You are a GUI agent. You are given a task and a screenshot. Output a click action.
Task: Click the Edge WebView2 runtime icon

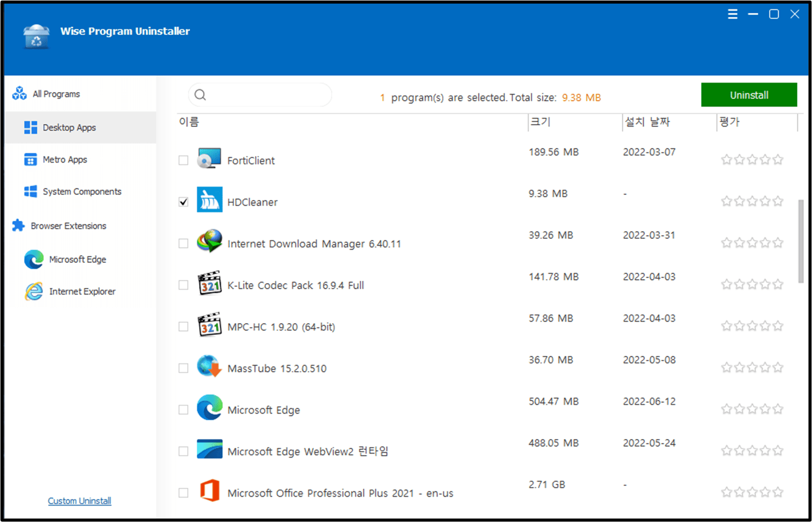click(210, 449)
